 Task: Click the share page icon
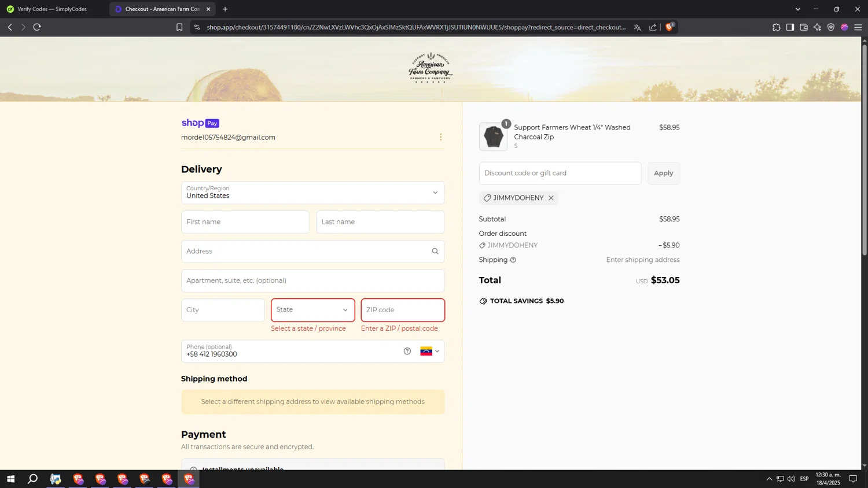pyautogui.click(x=653, y=27)
